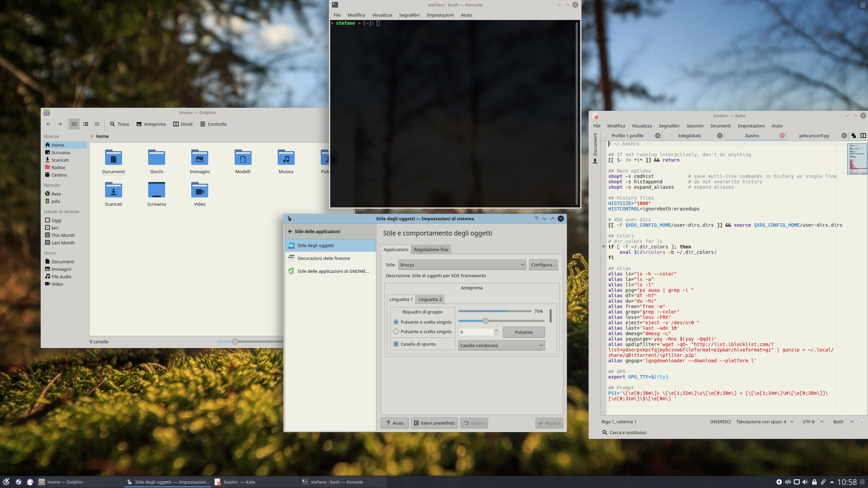Image resolution: width=868 pixels, height=488 pixels.
Task: Select Cestino in Dolphin places panel
Action: click(x=65, y=175)
